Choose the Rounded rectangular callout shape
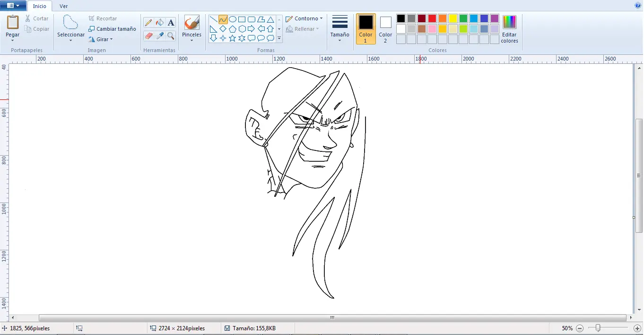Screen dimensions: 644x335 (252, 38)
